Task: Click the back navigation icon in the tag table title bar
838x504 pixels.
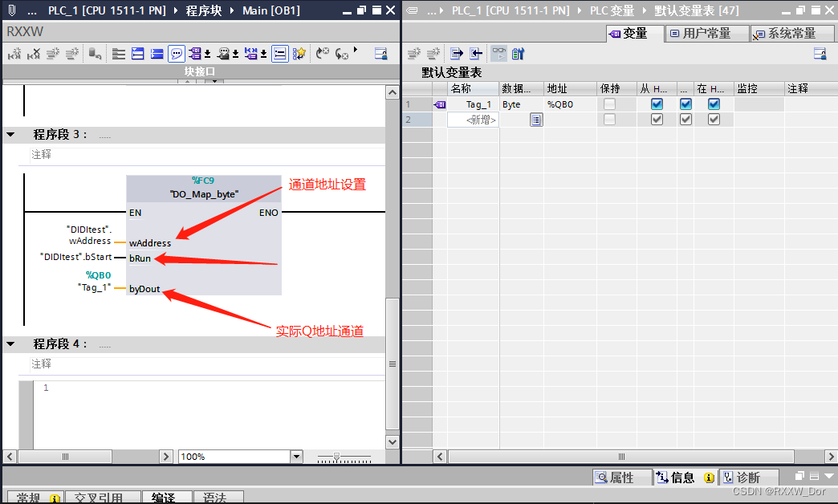Action: (x=412, y=10)
